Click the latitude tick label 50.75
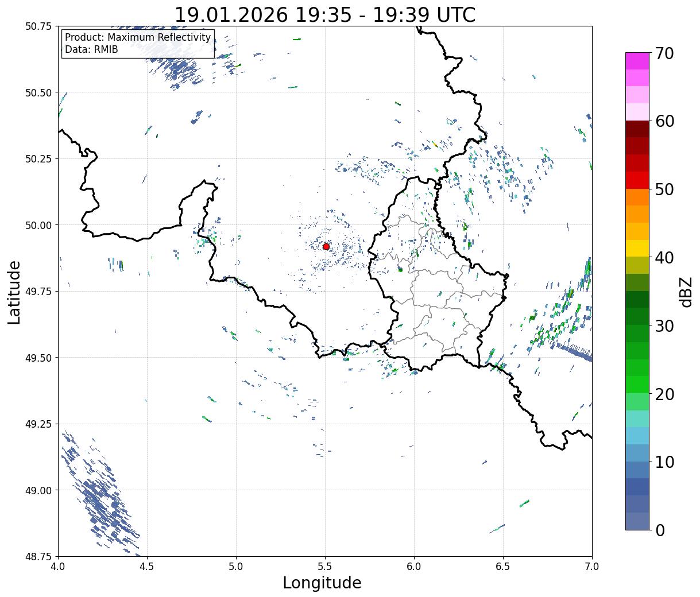 tap(38, 26)
